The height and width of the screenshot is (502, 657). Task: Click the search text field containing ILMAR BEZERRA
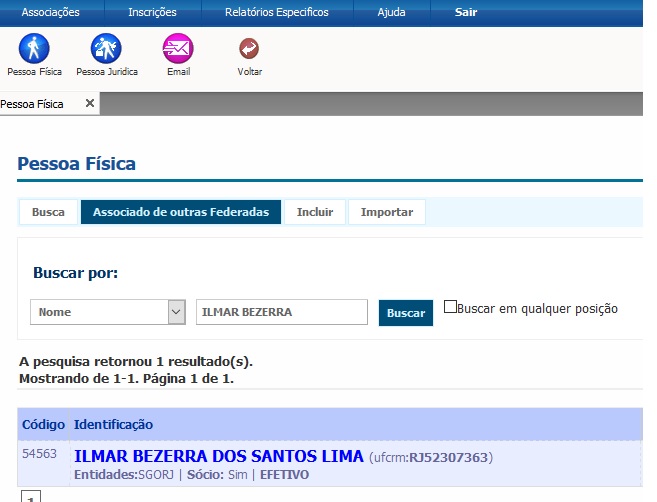point(281,312)
